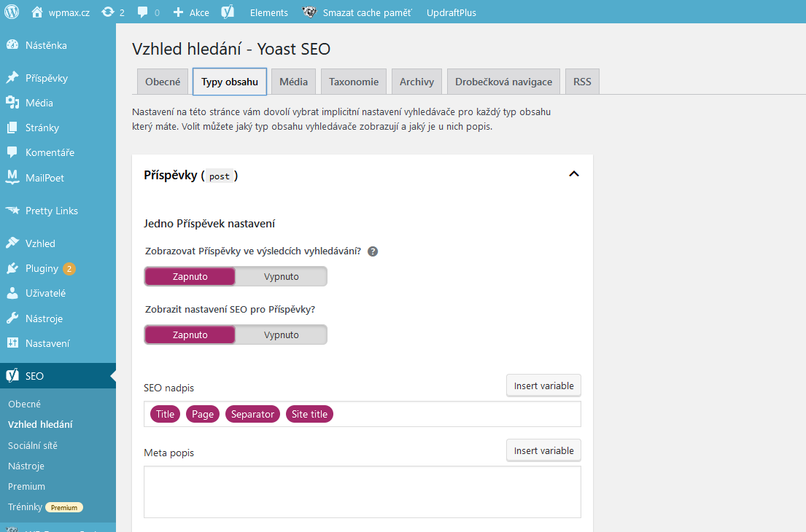The height and width of the screenshot is (532, 806).
Task: Open Pretty Links in the sidebar
Action: pos(51,211)
